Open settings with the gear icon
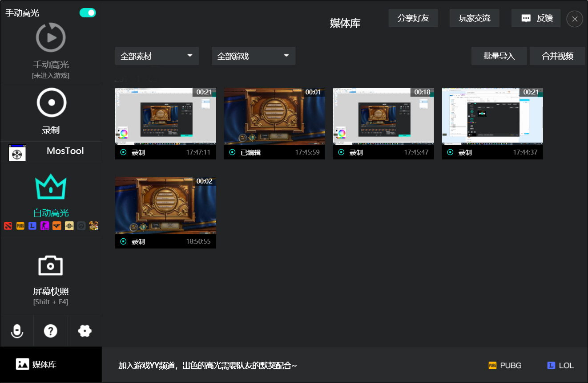 click(85, 331)
